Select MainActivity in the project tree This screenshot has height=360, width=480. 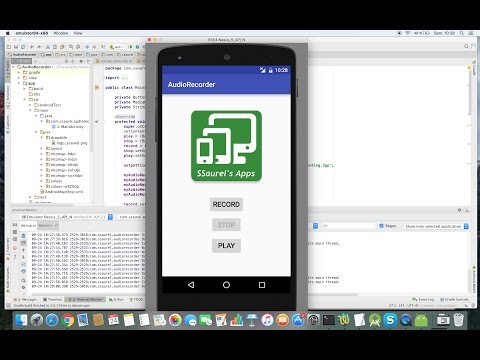click(68, 127)
